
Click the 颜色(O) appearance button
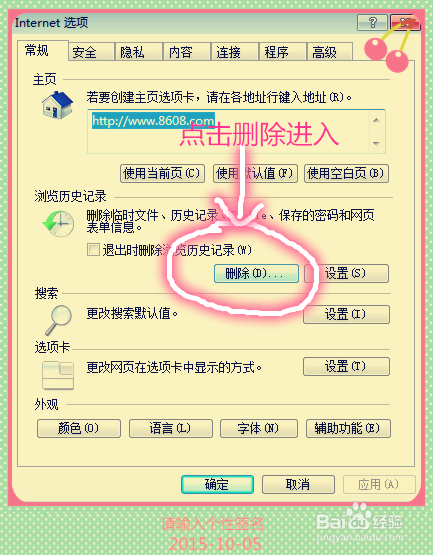(x=79, y=428)
